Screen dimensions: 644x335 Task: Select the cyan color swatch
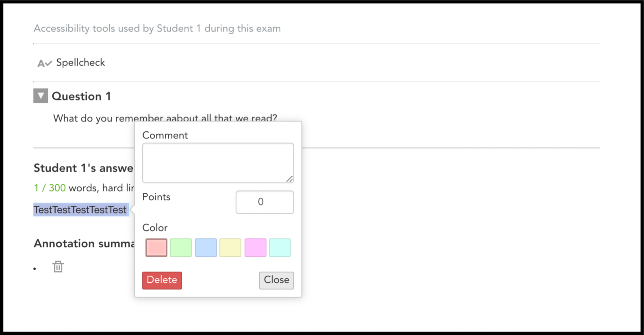[280, 248]
